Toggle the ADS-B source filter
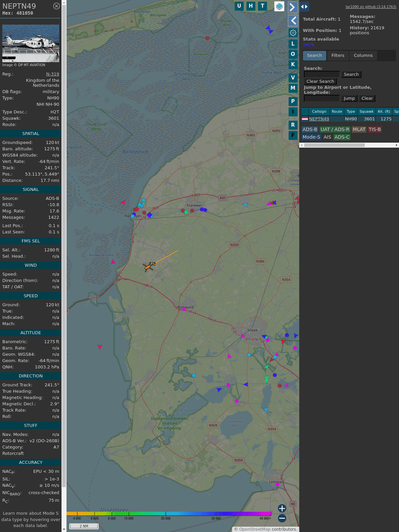 [x=310, y=129]
